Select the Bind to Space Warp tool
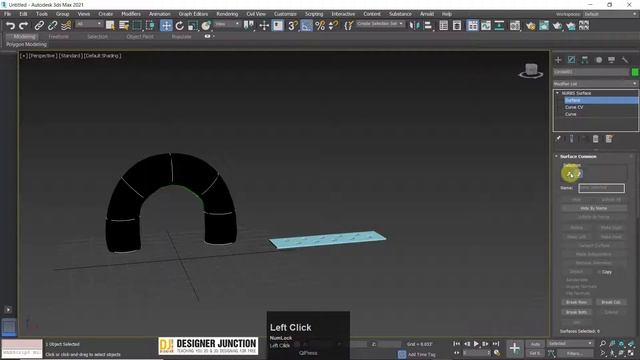The width and height of the screenshot is (640, 360). (66, 26)
